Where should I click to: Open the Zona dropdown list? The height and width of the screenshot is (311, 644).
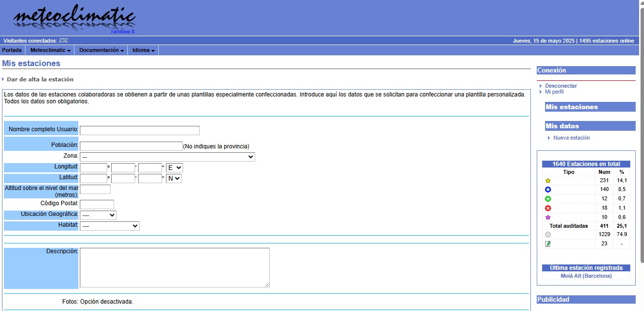[x=167, y=157]
